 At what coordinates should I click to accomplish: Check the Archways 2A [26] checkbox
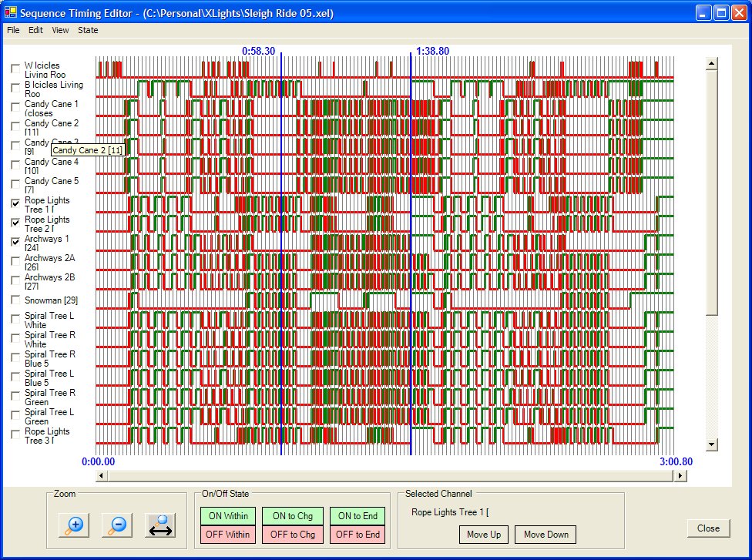(15, 261)
